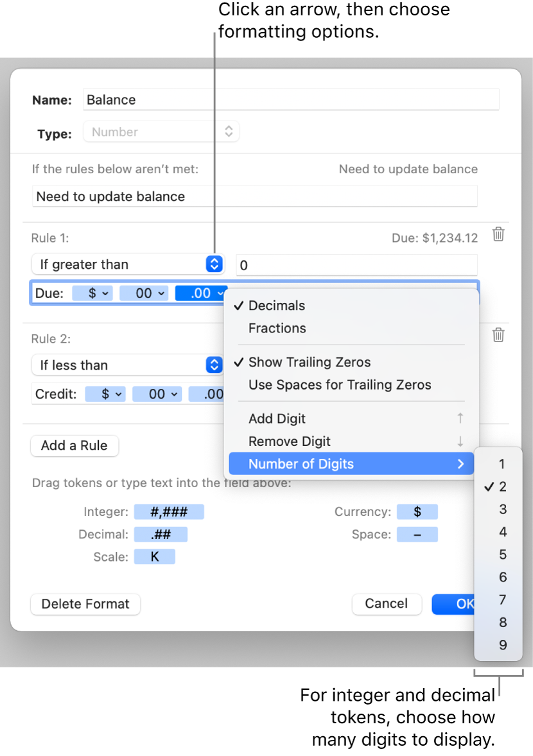Click the Delete Format button
Image resolution: width=533 pixels, height=756 pixels.
pyautogui.click(x=85, y=604)
